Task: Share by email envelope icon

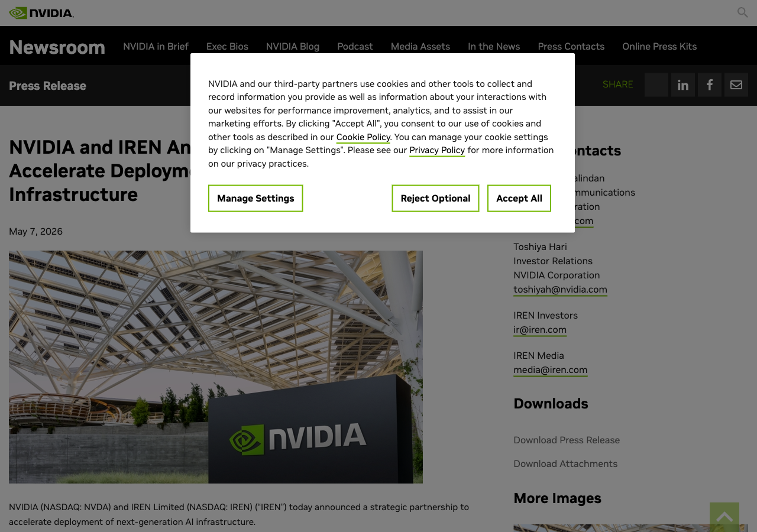Action: (x=736, y=85)
